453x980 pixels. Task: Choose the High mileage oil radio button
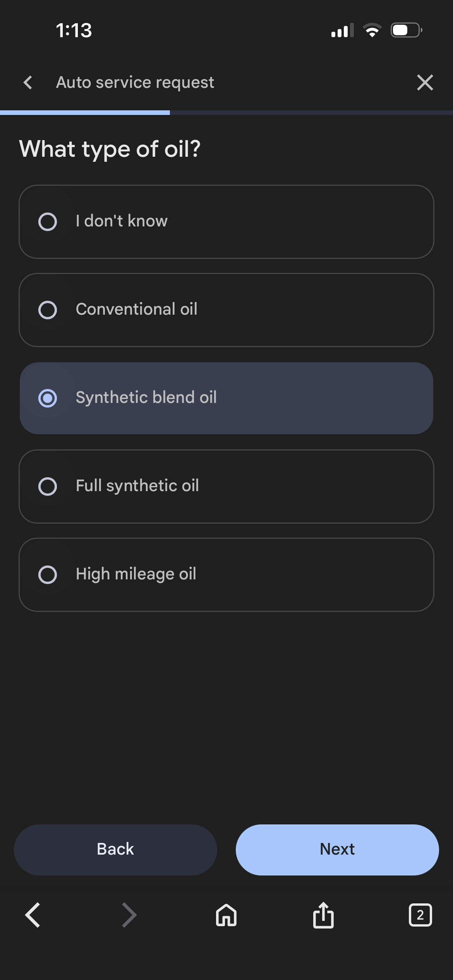pyautogui.click(x=48, y=575)
